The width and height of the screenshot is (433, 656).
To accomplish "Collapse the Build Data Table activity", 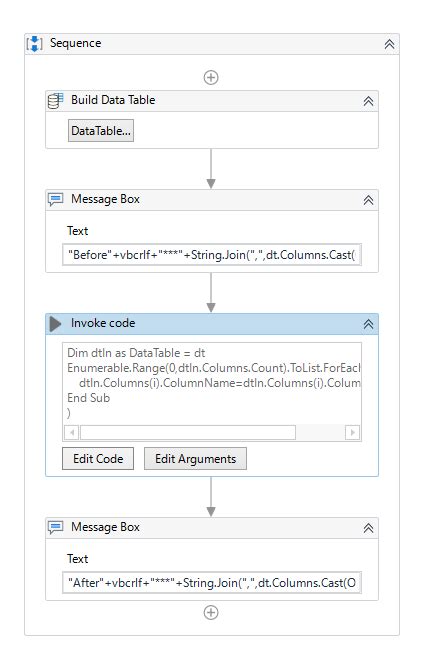I will tap(368, 101).
